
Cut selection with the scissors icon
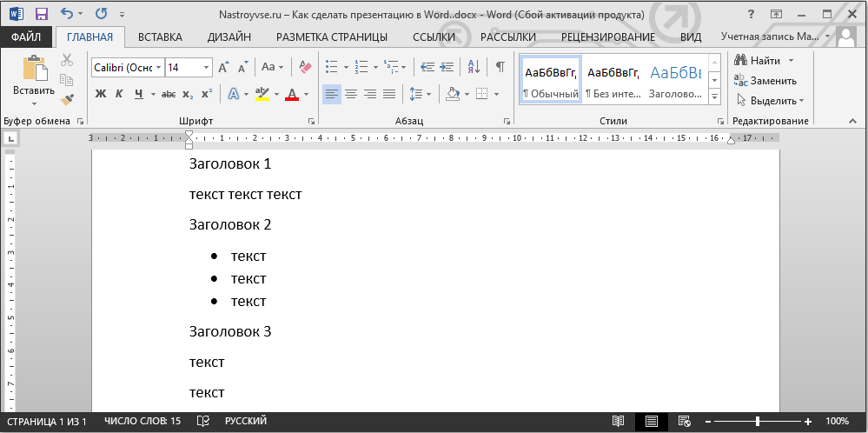coord(67,60)
